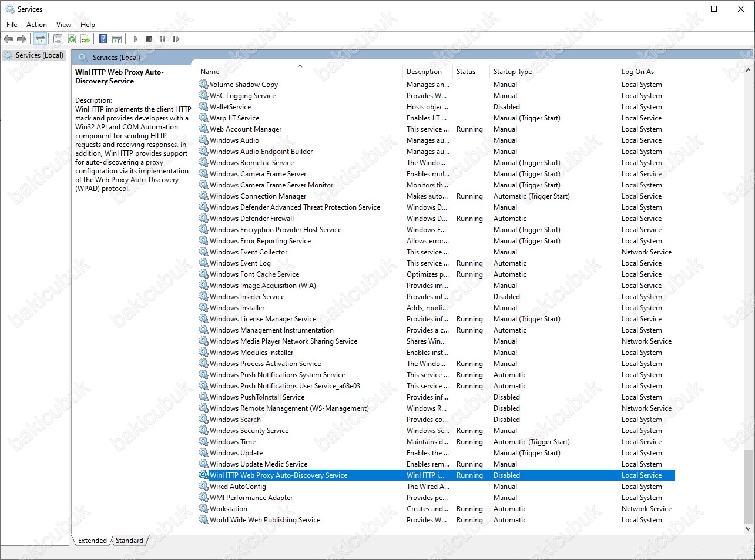Image resolution: width=755 pixels, height=560 pixels.
Task: Switch to the Extended tab
Action: point(92,541)
